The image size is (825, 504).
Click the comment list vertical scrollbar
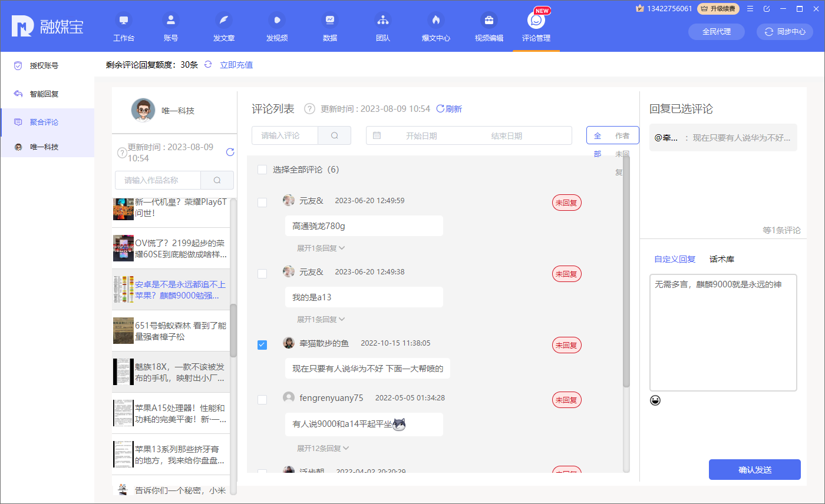pyautogui.click(x=626, y=272)
